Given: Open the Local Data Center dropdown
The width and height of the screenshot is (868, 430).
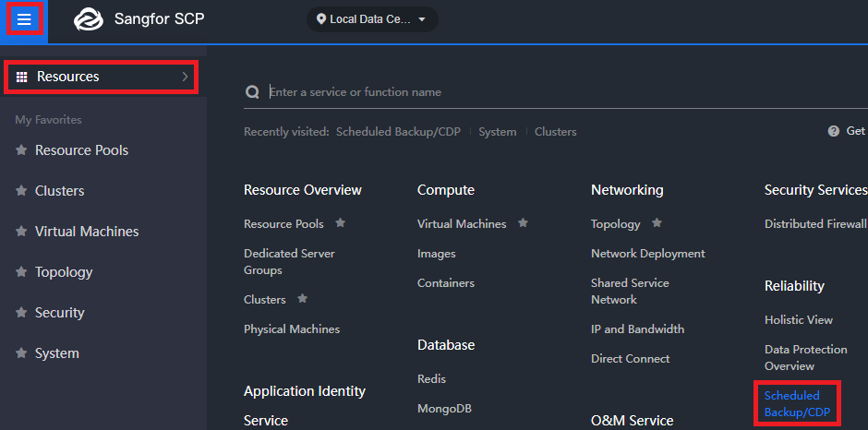Looking at the screenshot, I should click(x=372, y=19).
